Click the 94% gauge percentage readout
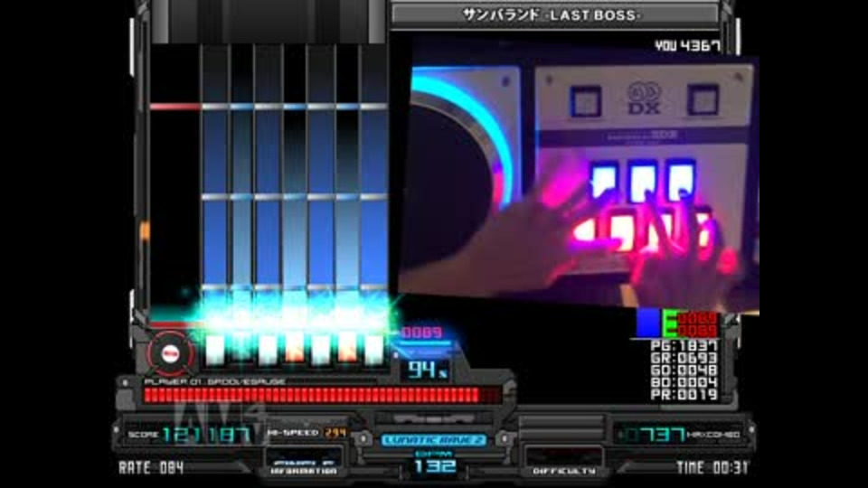The width and height of the screenshot is (868, 488). (x=426, y=370)
